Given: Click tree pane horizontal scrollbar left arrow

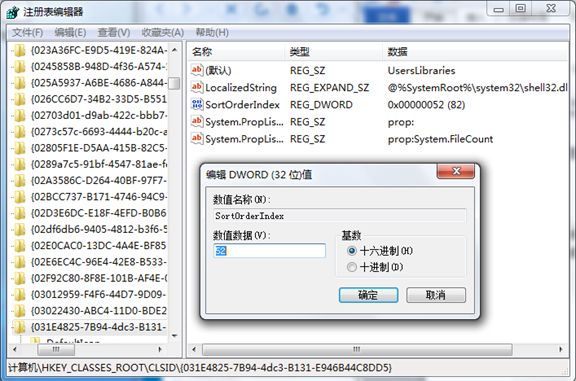Looking at the screenshot, I should point(15,349).
